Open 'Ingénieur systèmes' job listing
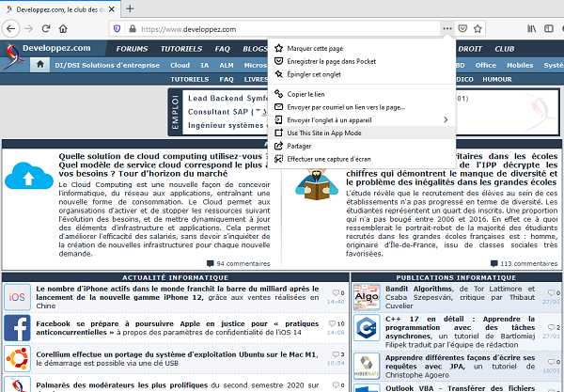 click(x=227, y=126)
